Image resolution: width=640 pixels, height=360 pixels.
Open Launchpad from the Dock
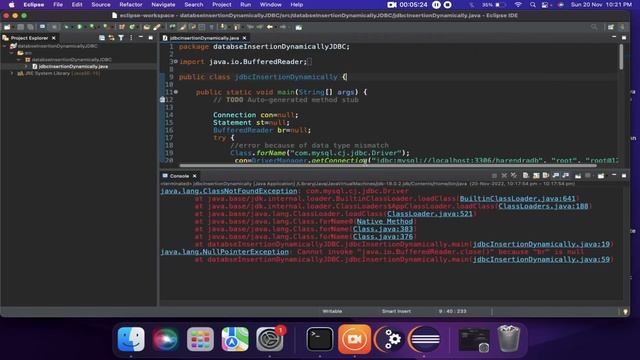coord(200,339)
